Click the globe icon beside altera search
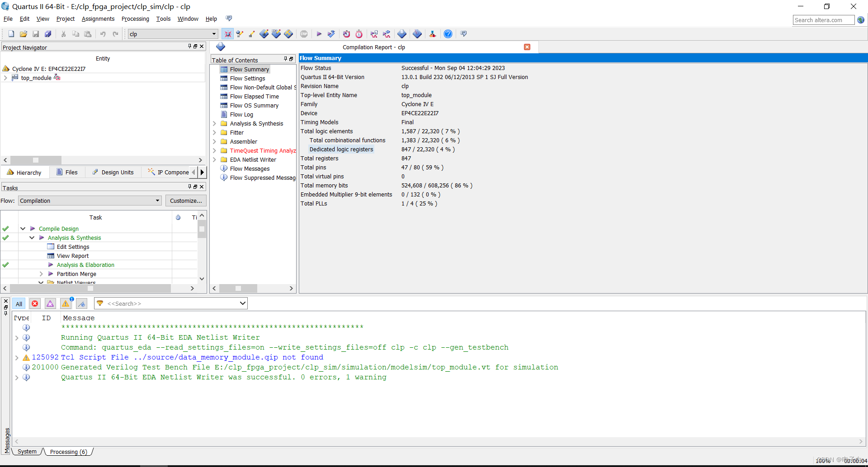This screenshot has height=467, width=868. pos(861,20)
